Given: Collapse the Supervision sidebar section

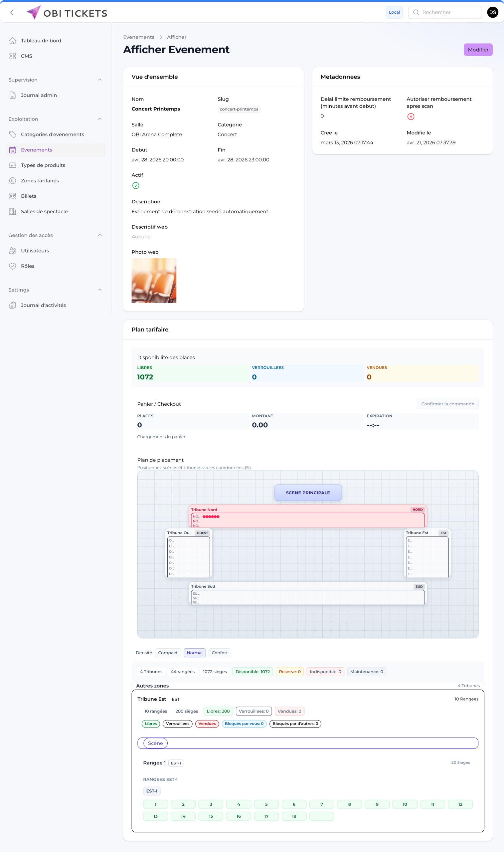Looking at the screenshot, I should [x=99, y=80].
